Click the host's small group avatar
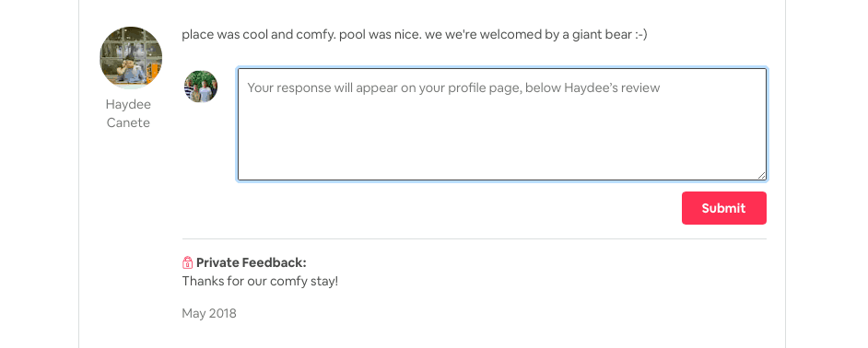Image resolution: width=868 pixels, height=348 pixels. [200, 87]
